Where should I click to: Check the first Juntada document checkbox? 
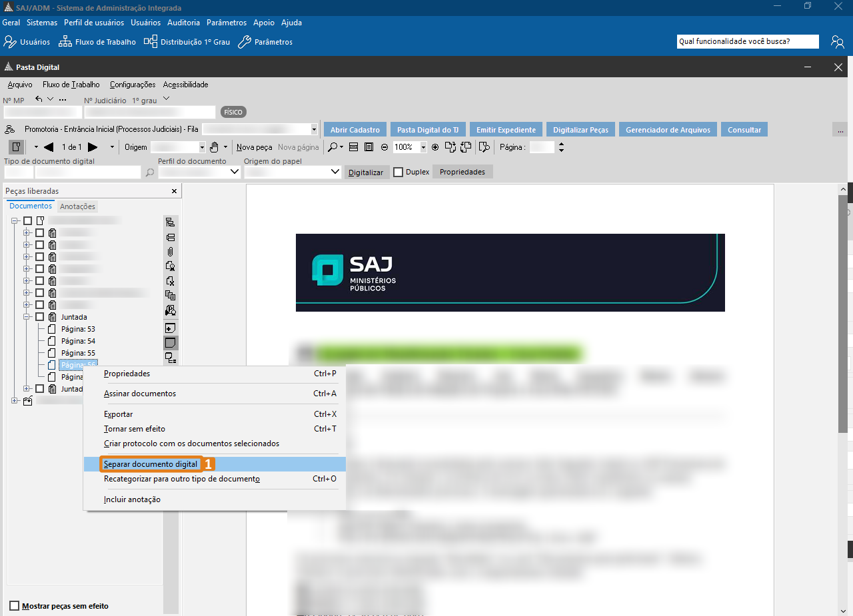pyautogui.click(x=40, y=317)
